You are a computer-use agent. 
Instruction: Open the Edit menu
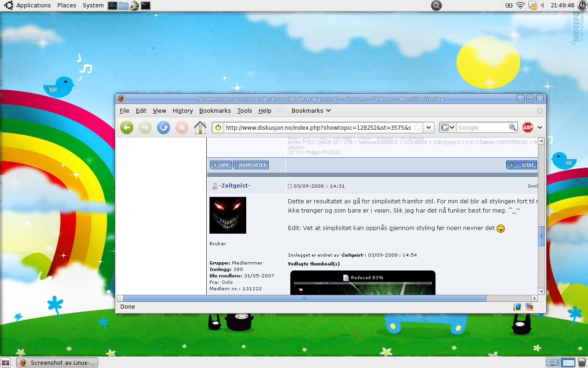click(141, 110)
